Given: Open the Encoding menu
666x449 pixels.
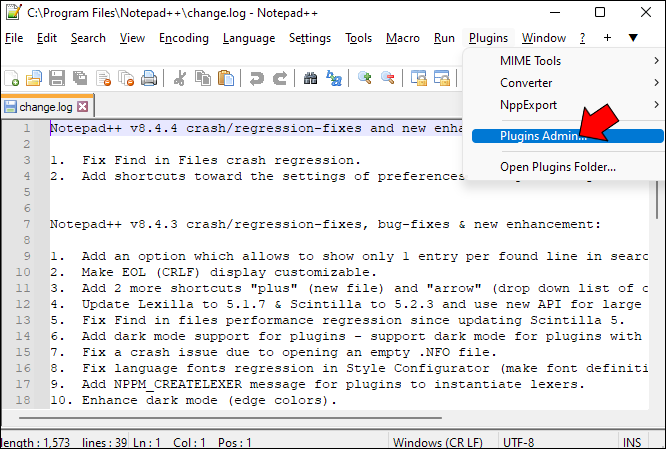Looking at the screenshot, I should pos(183,38).
